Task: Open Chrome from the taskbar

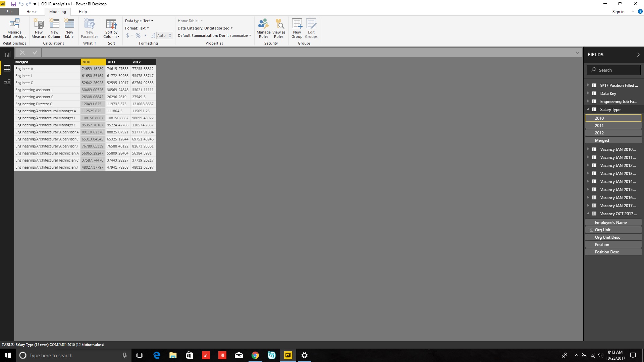Action: 255,355
